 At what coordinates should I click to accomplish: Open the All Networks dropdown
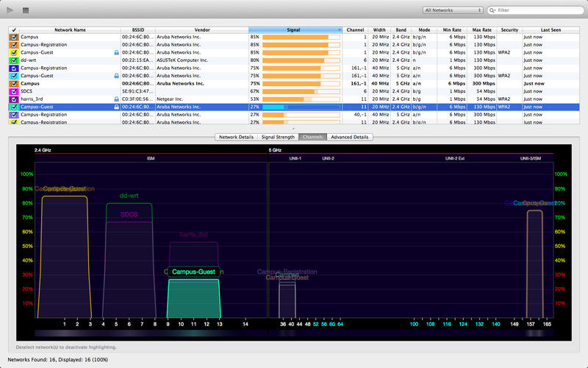coord(453,11)
